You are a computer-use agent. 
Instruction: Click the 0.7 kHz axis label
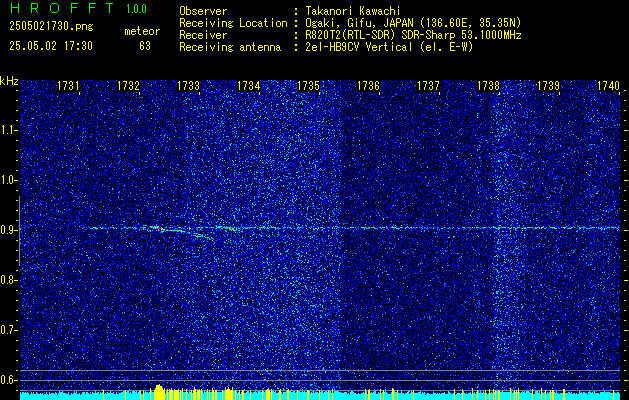(x=8, y=330)
